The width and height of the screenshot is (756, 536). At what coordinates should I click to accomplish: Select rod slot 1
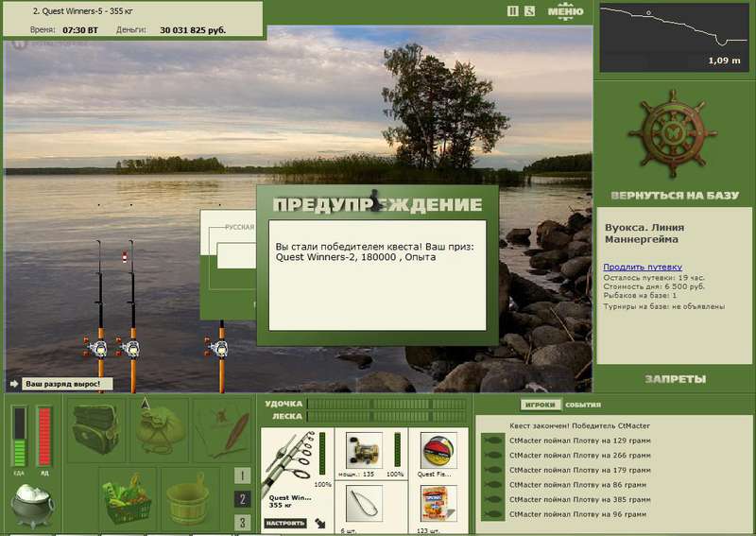point(242,475)
